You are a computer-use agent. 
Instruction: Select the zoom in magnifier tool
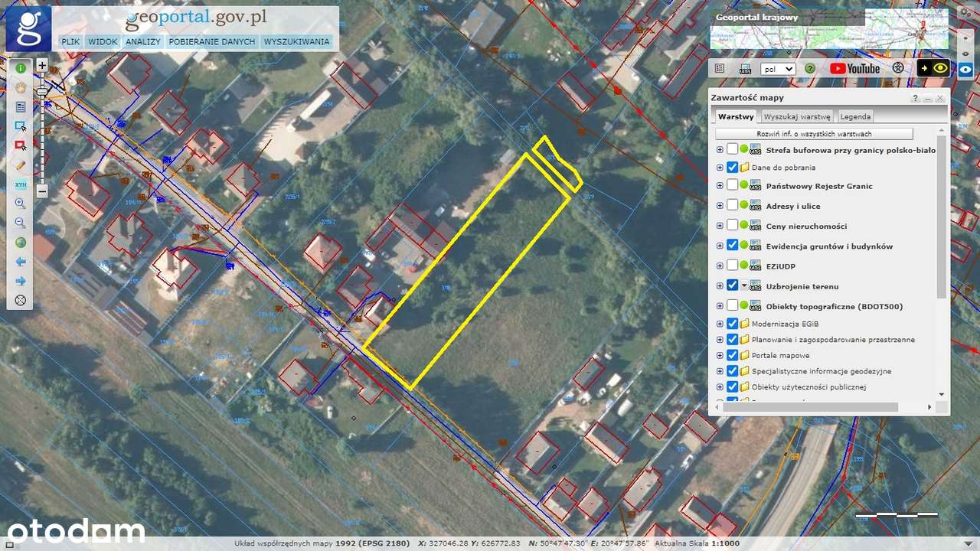[21, 203]
